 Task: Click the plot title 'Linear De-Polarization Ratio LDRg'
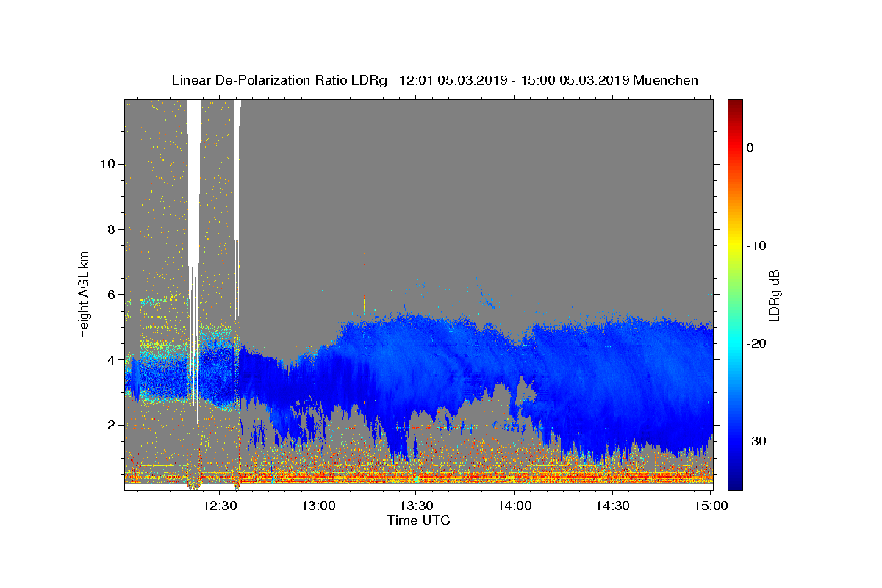pos(279,80)
